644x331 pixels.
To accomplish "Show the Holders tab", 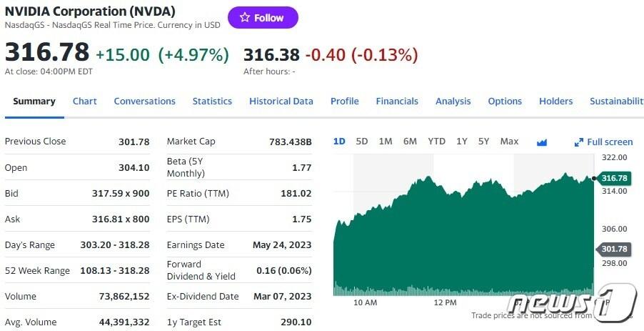I will pos(555,102).
